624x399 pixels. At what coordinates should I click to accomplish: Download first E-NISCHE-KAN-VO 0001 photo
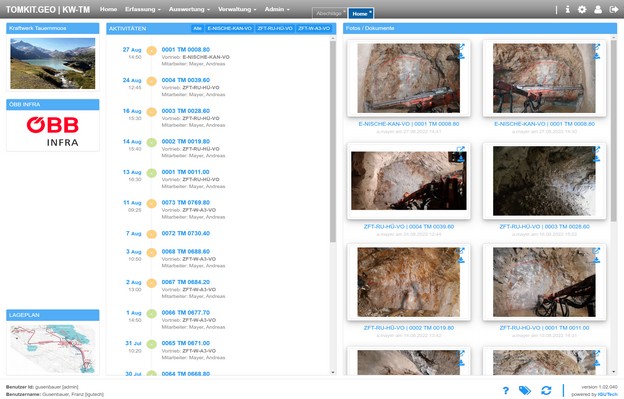tap(461, 56)
